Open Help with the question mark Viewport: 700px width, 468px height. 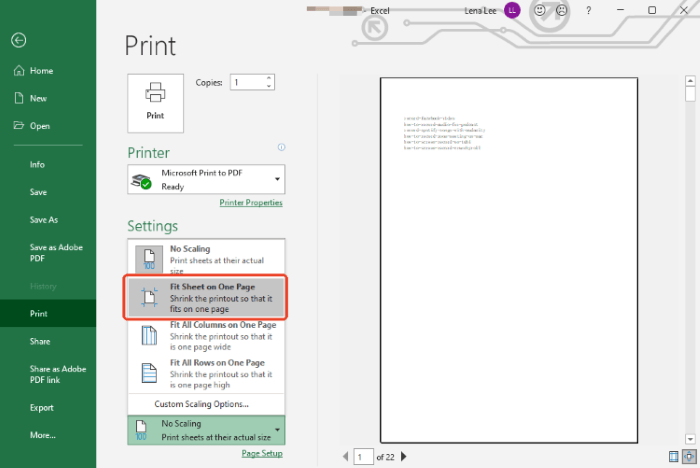click(588, 10)
